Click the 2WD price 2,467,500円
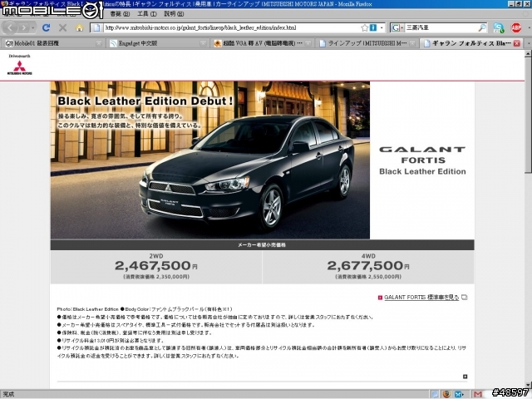 pyautogui.click(x=156, y=266)
